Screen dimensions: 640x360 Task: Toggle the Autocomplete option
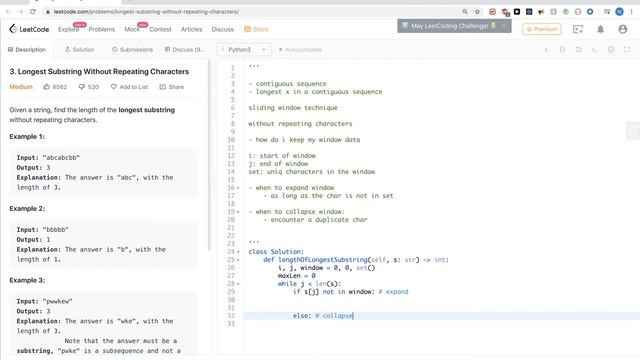[x=300, y=49]
